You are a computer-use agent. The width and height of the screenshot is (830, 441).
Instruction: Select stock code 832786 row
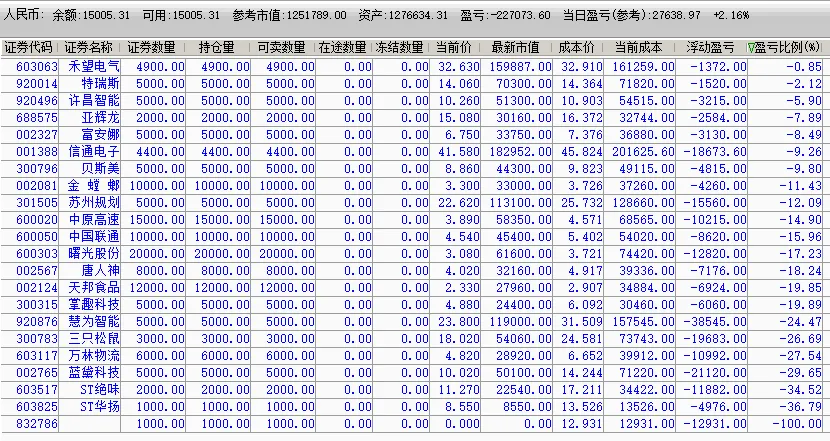click(412, 424)
